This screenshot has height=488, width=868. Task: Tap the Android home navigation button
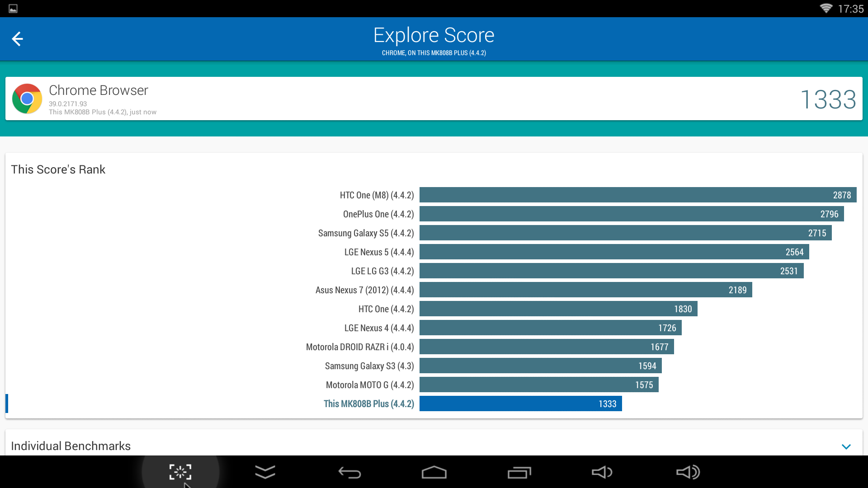pos(434,472)
